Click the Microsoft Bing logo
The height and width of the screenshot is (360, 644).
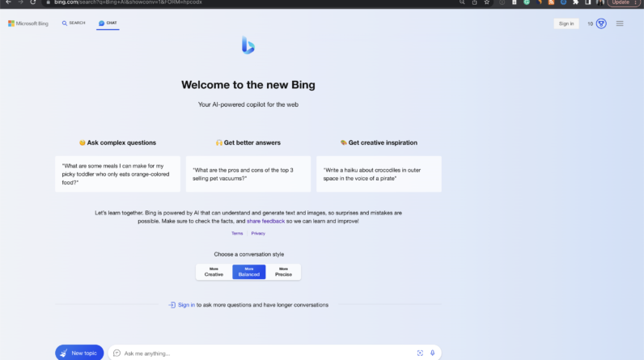pos(28,23)
